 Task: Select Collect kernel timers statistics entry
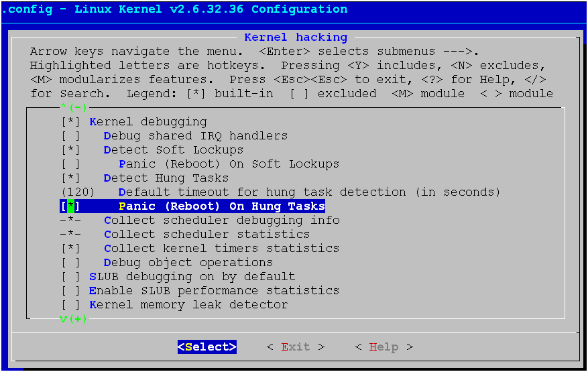[222, 248]
